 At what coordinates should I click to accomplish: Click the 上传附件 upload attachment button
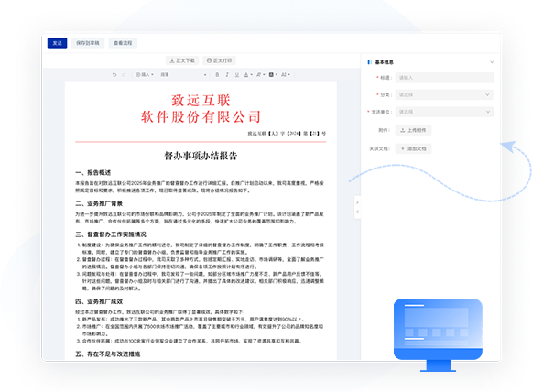click(x=413, y=130)
